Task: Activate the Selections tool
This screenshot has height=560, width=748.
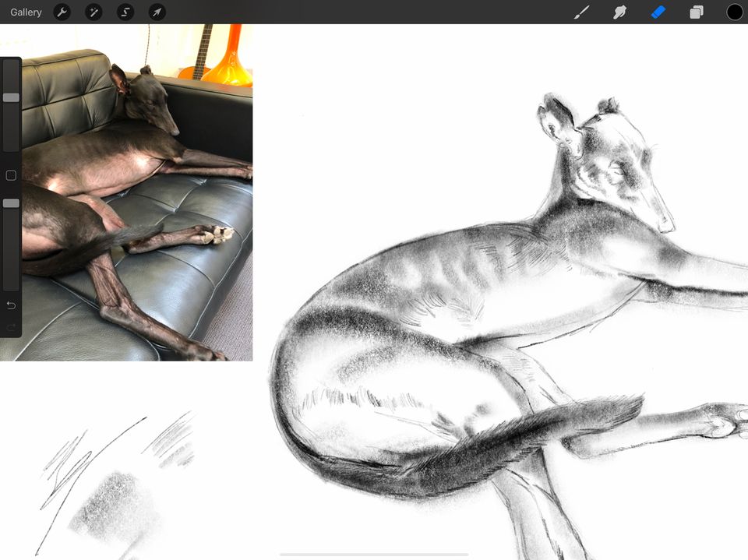Action: [125, 12]
